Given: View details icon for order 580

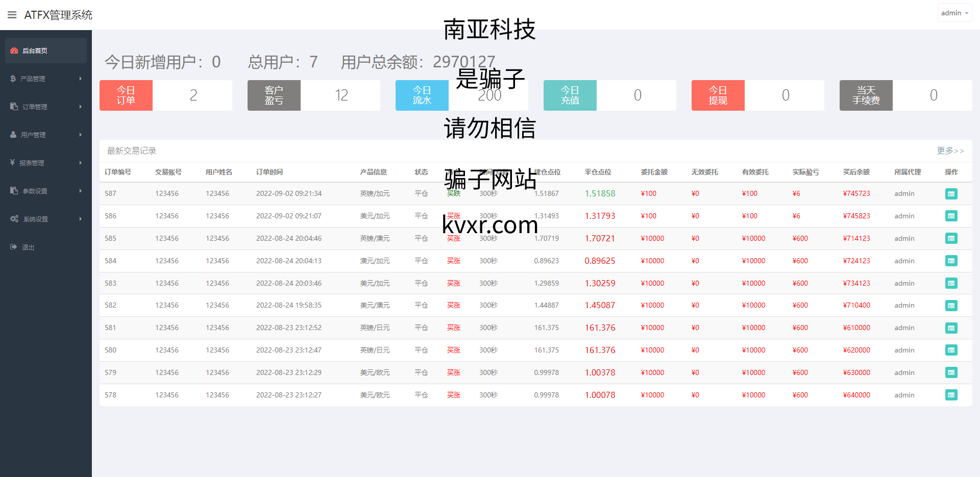Looking at the screenshot, I should [x=951, y=350].
